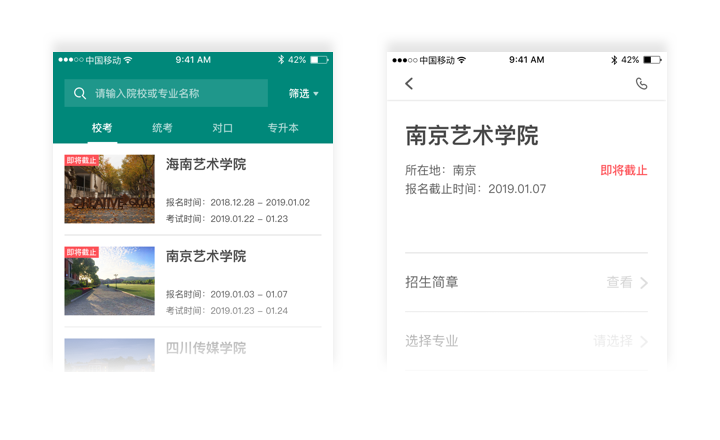Click the 四川传媒学院 thumbnail
Image resolution: width=720 pixels, height=440 pixels.
[109, 355]
